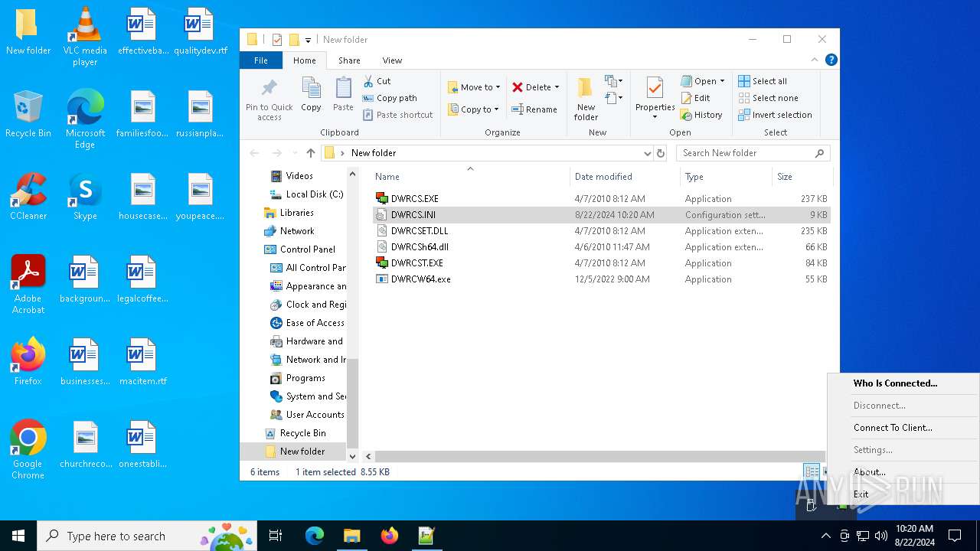Open the Move to dropdown

473,87
